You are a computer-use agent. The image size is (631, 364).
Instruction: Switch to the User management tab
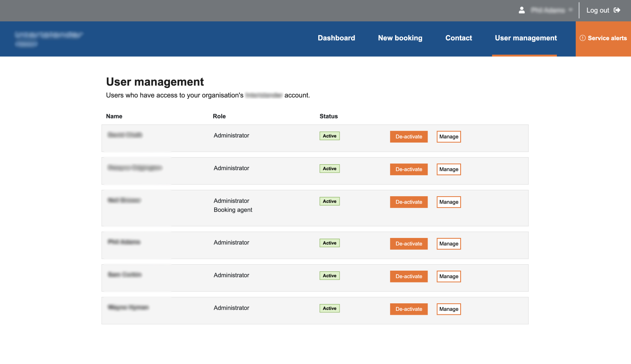tap(525, 38)
